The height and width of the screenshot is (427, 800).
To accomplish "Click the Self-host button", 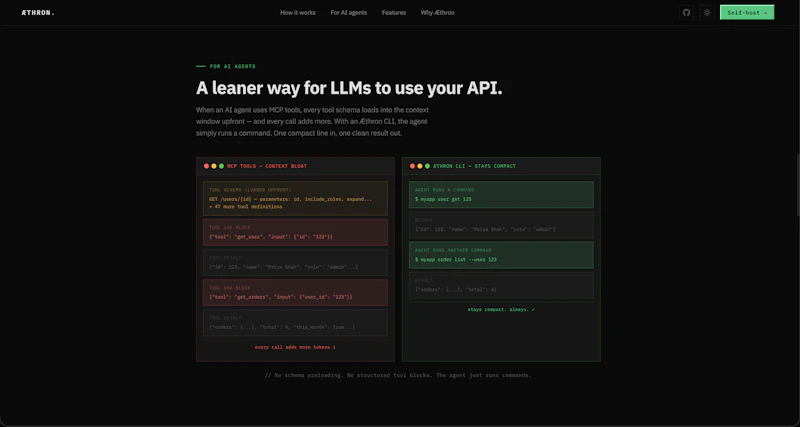I will 747,13.
